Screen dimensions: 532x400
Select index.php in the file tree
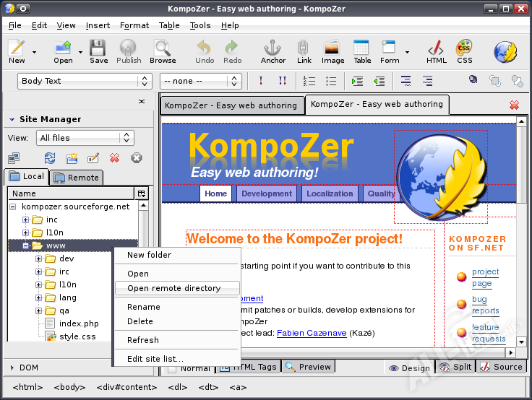pyautogui.click(x=79, y=323)
